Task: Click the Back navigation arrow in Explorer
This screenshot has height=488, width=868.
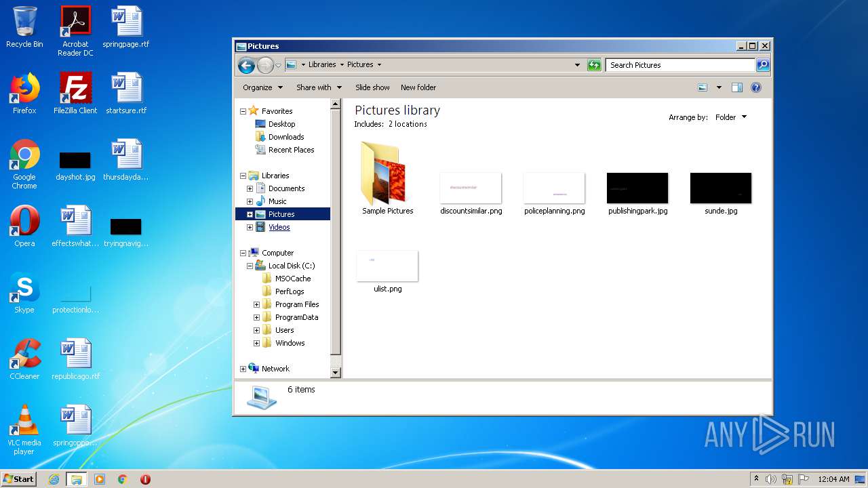Action: 247,65
